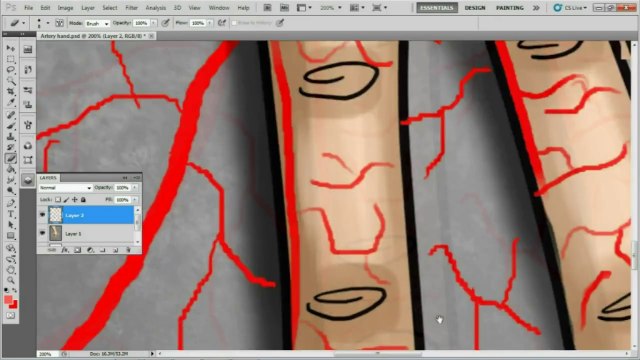Open the Image menu
Screen dimensions: 640x360
[x=65, y=8]
